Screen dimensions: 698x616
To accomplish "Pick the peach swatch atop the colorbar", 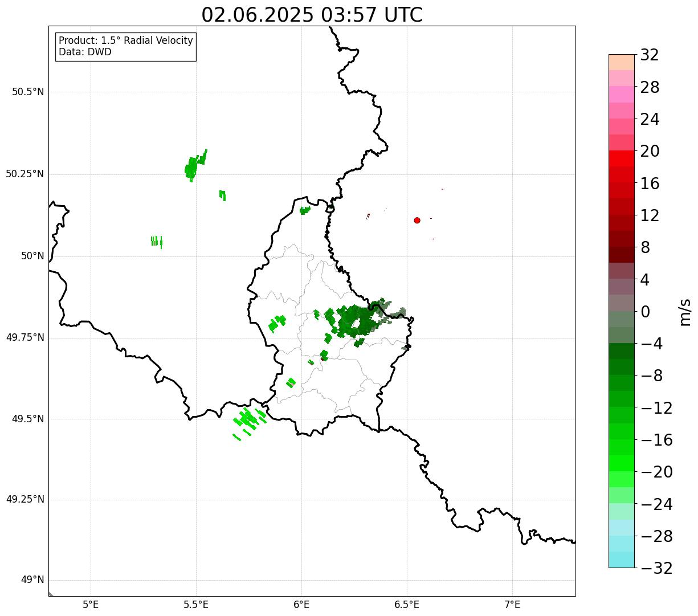I will 621,62.
